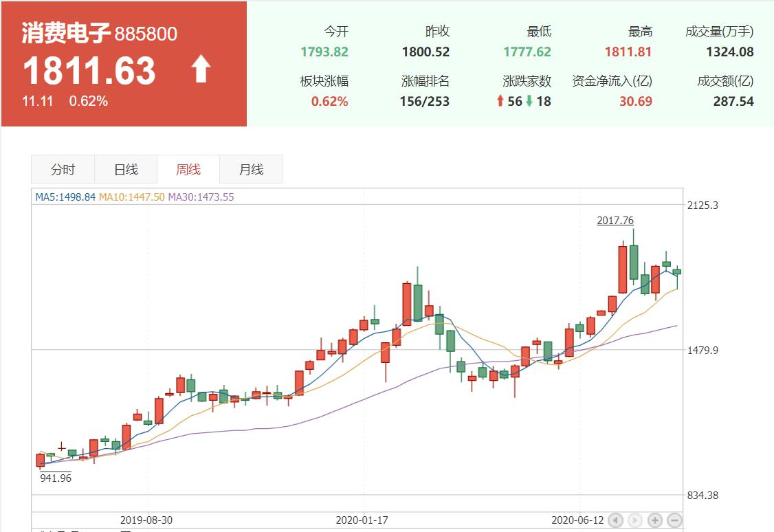Click the sector code 885800
The height and width of the screenshot is (532, 774).
(146, 34)
